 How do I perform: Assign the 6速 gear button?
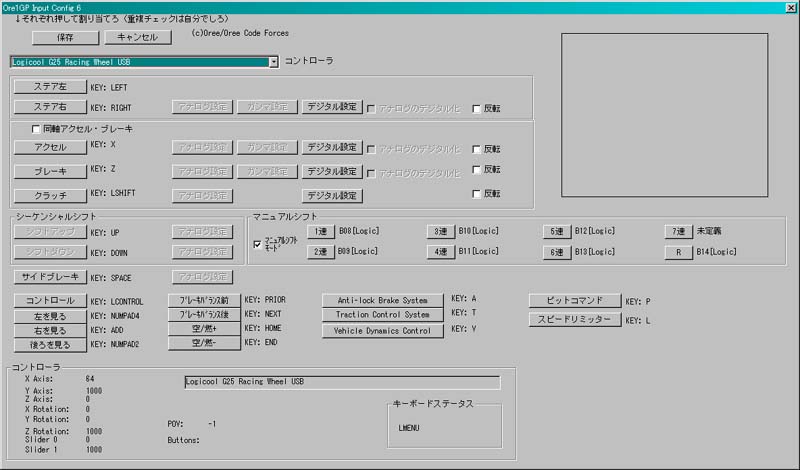[x=557, y=253]
